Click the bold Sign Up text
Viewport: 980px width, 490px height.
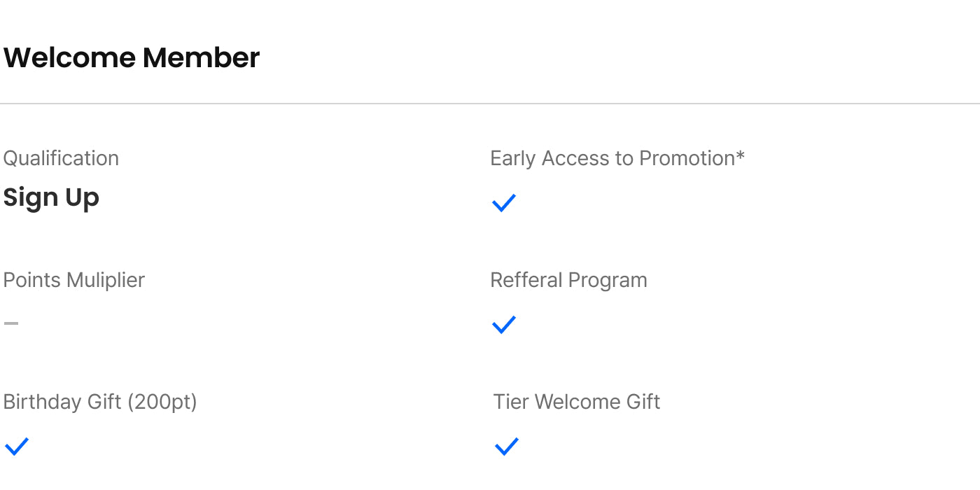tap(51, 198)
